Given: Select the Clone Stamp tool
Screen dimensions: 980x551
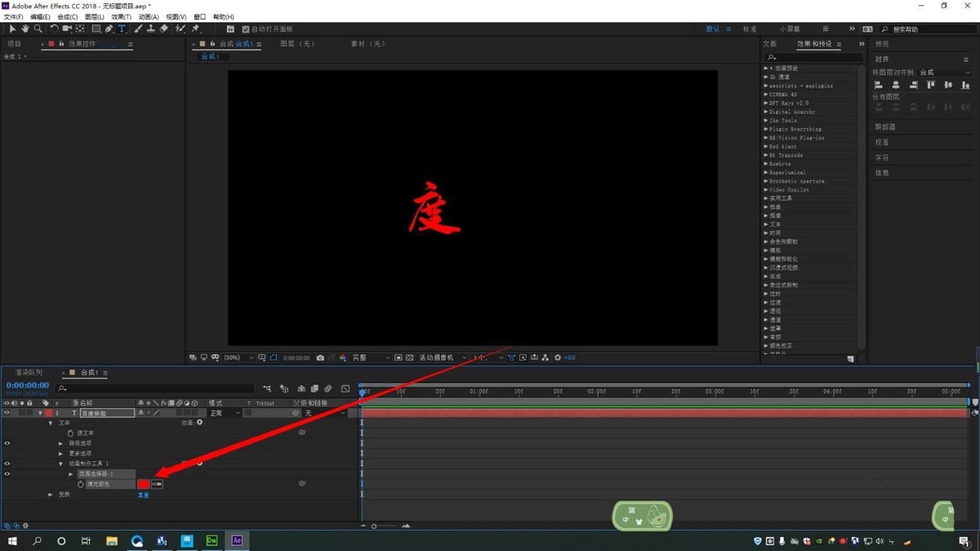Looking at the screenshot, I should tap(150, 29).
